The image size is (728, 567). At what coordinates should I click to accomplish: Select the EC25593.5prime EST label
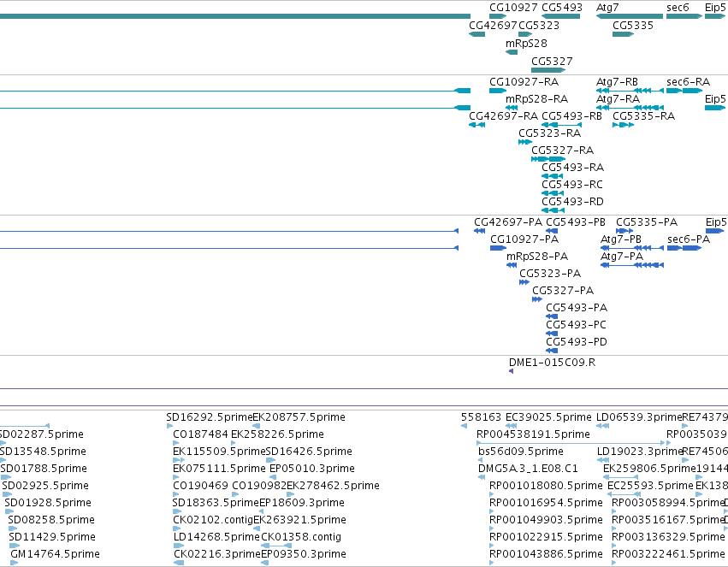[650, 486]
